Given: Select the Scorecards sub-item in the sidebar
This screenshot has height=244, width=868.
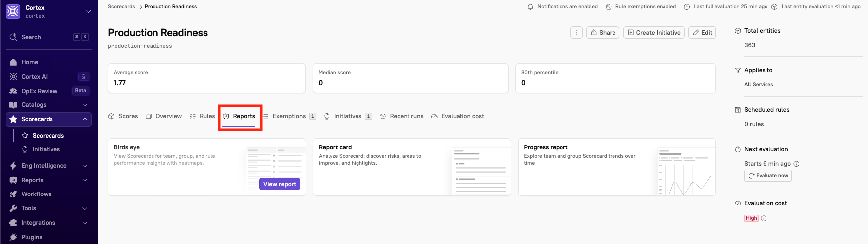Looking at the screenshot, I should 48,136.
